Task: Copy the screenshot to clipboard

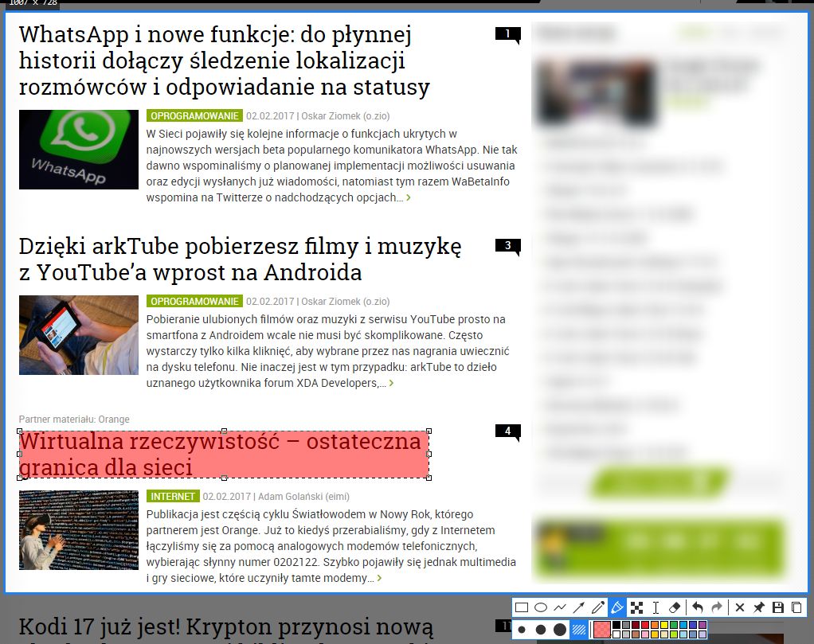Action: pyautogui.click(x=796, y=607)
